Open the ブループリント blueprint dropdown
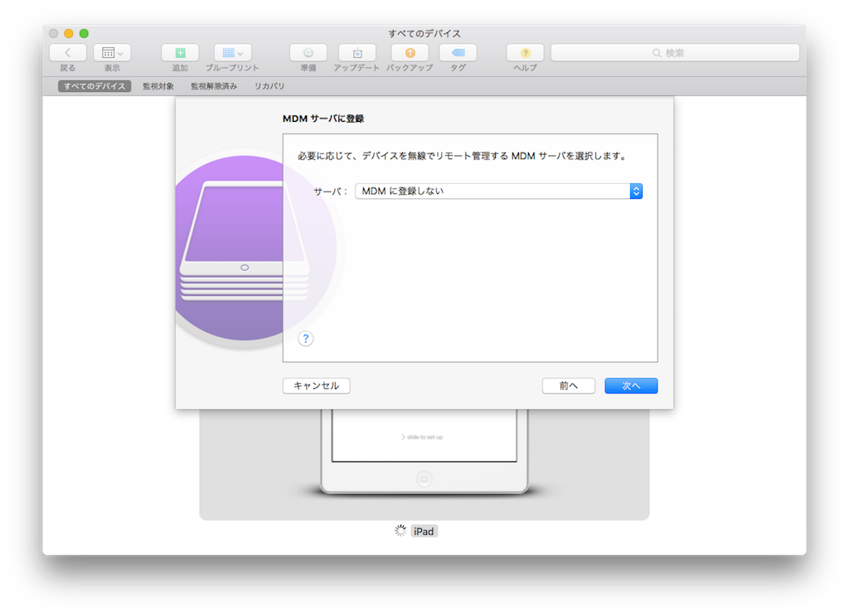This screenshot has width=849, height=616. coord(232,52)
